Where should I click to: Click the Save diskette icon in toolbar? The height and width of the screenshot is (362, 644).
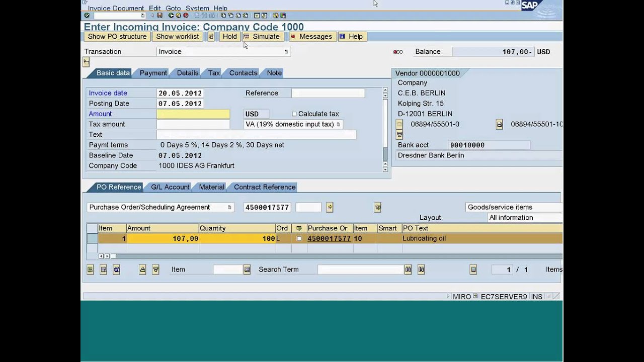[159, 16]
